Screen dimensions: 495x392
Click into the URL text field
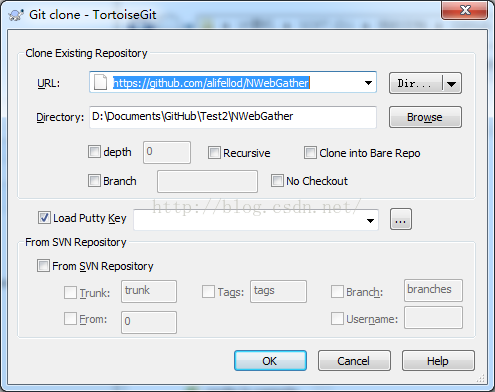pos(233,82)
